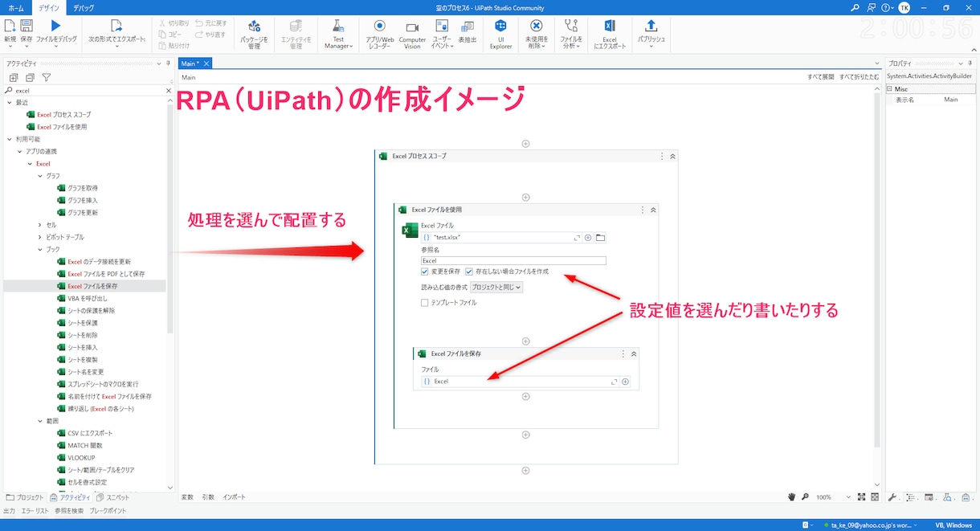Expand the セル tree node
Image resolution: width=980 pixels, height=531 pixels.
40,225
